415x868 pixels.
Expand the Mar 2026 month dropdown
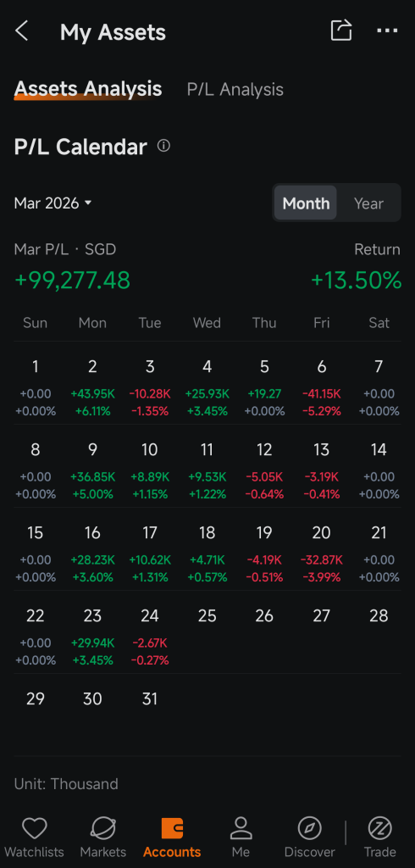coord(53,203)
